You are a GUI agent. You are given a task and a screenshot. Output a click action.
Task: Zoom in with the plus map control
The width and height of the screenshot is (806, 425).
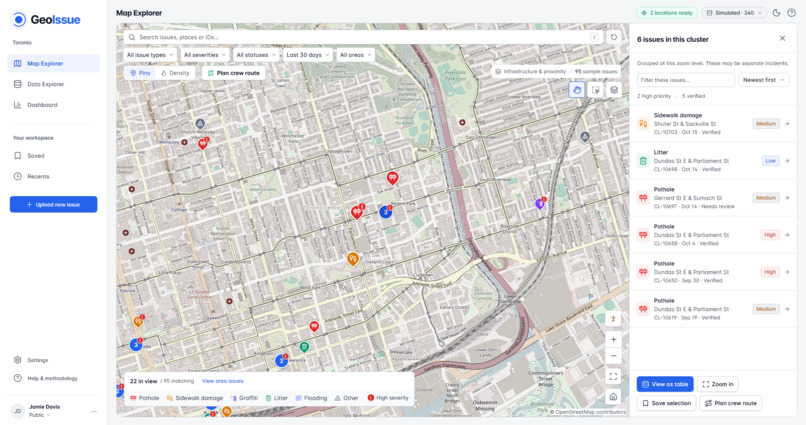613,339
